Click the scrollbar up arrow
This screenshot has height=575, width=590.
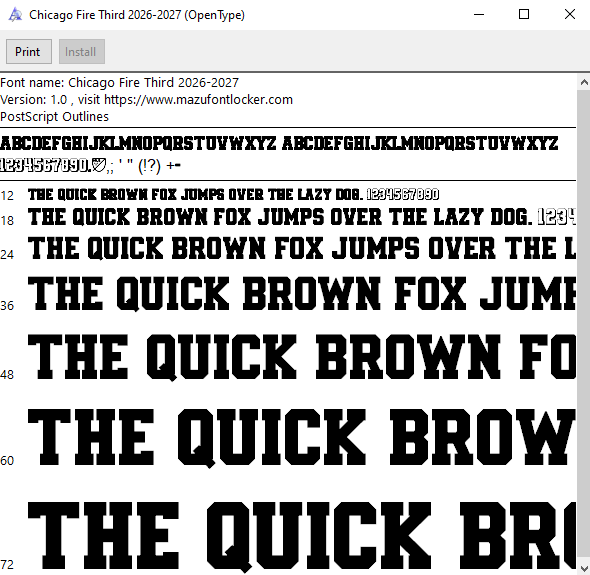tap(584, 82)
